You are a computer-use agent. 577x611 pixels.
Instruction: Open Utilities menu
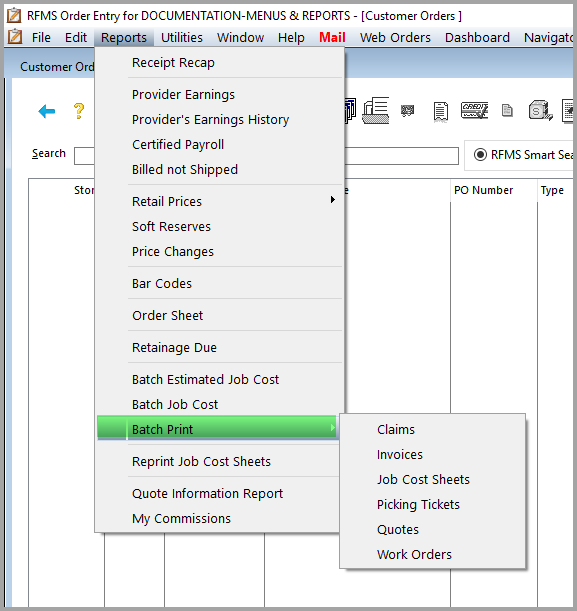[182, 37]
